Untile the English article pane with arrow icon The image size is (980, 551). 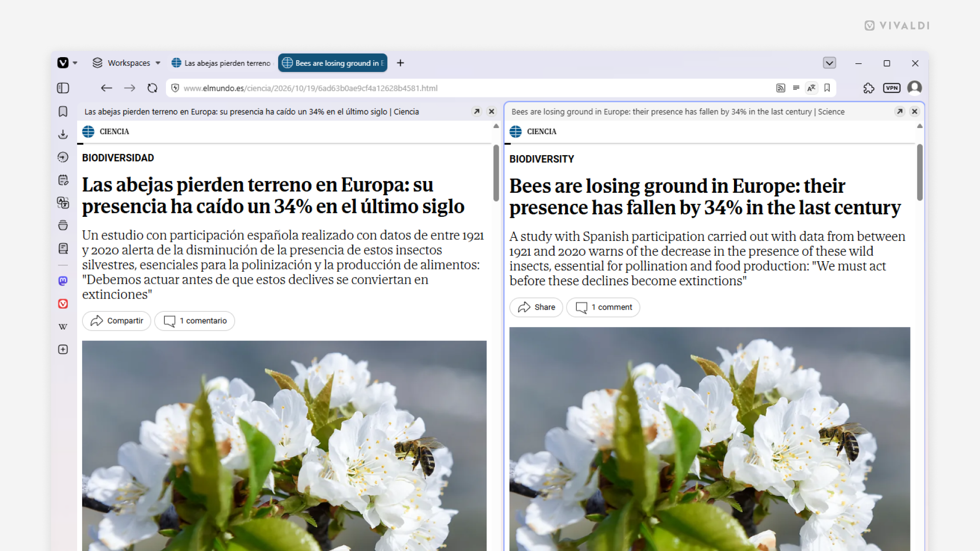click(x=900, y=111)
